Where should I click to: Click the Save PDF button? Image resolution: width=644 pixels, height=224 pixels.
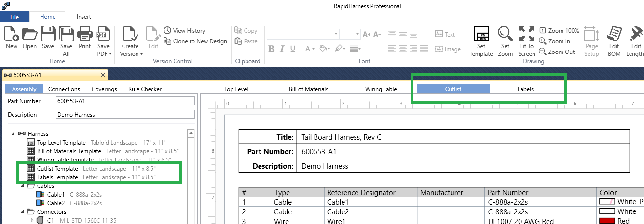tap(103, 41)
